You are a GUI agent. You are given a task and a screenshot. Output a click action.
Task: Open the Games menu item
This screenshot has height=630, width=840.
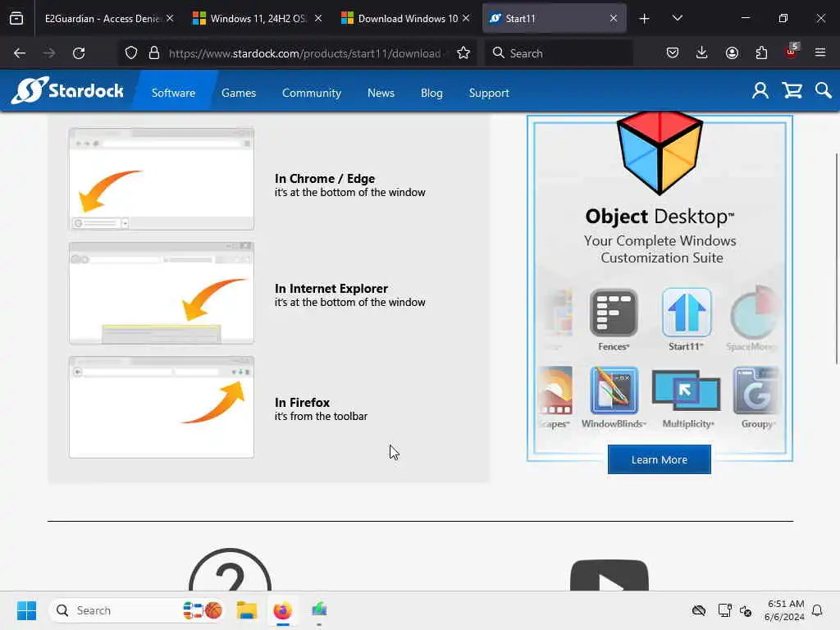239,93
